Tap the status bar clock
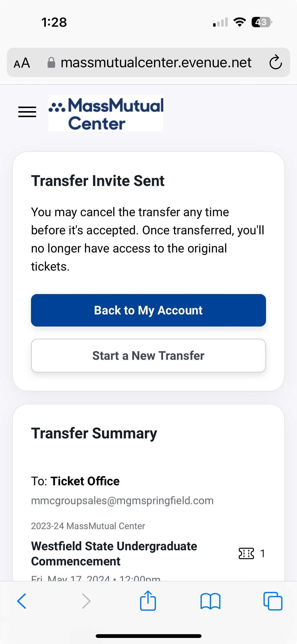Image resolution: width=297 pixels, height=644 pixels. pyautogui.click(x=54, y=22)
